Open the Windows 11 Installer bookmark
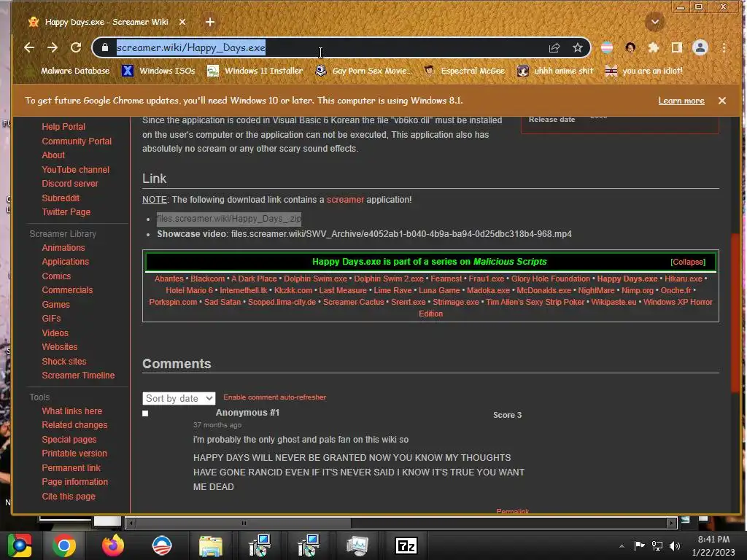This screenshot has width=747, height=560. [255, 71]
